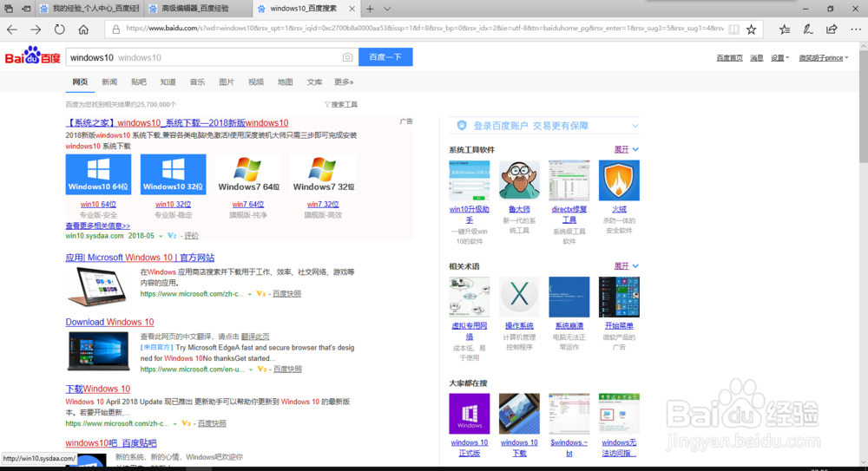The image size is (868, 471).
Task: Open 消息 link
Action: tap(757, 57)
